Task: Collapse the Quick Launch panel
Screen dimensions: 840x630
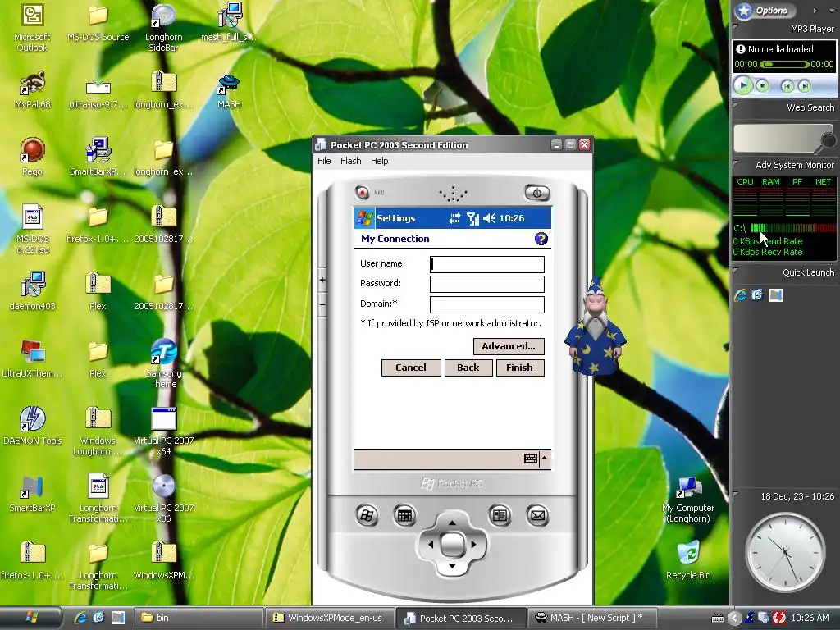Action: (736, 271)
